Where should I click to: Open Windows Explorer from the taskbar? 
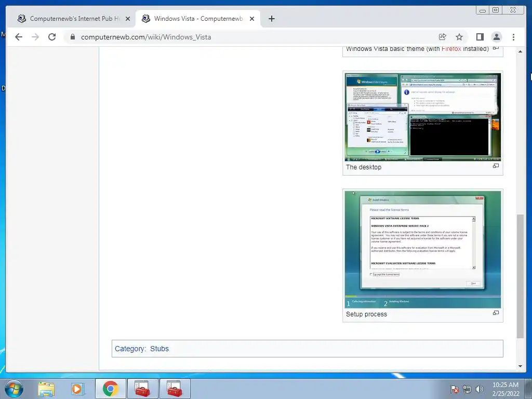click(x=46, y=389)
